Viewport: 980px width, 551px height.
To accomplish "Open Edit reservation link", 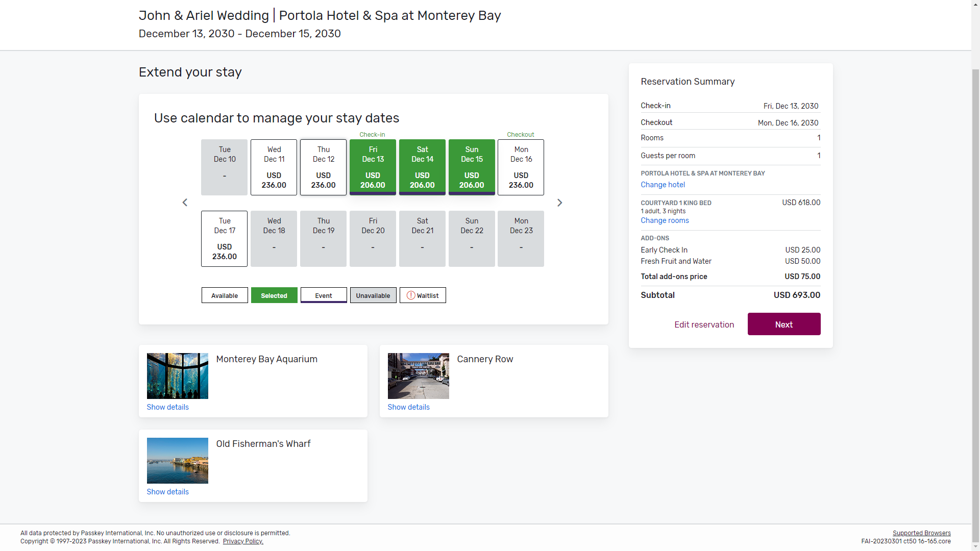I will [x=704, y=324].
